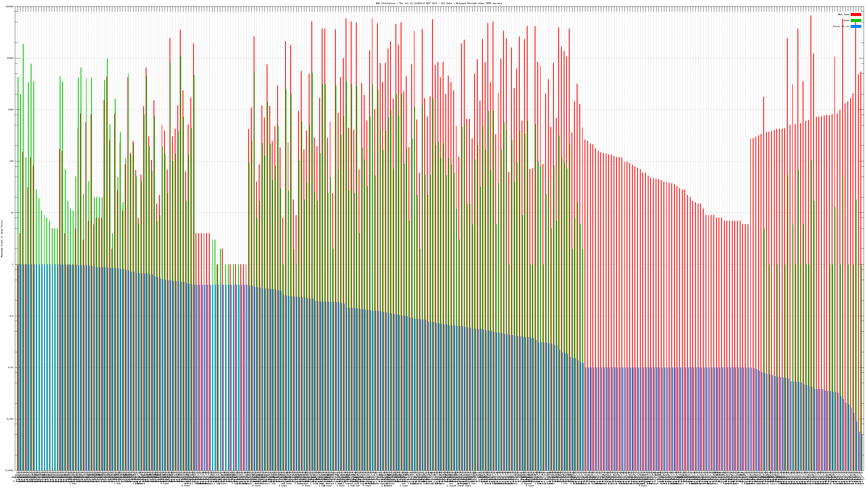Click the 1000 y-axis tick label

click(11, 110)
